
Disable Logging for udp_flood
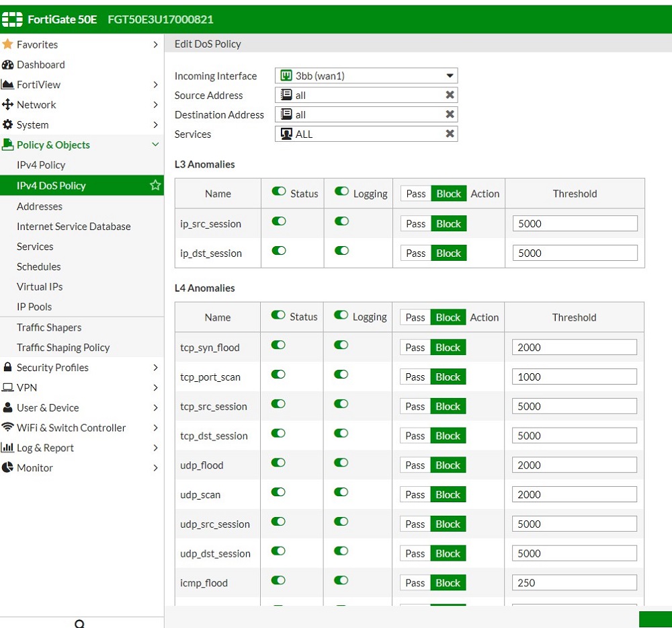341,463
